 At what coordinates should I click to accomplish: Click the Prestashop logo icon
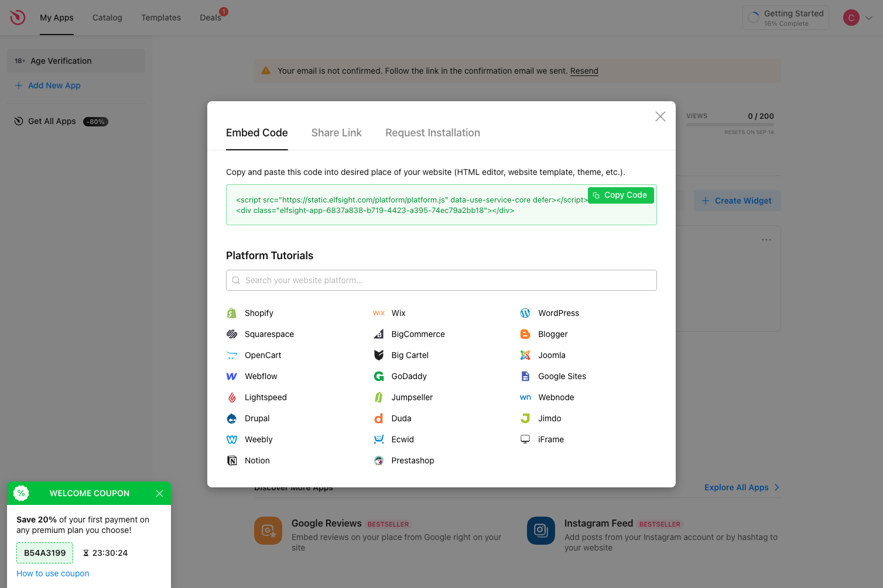point(379,460)
